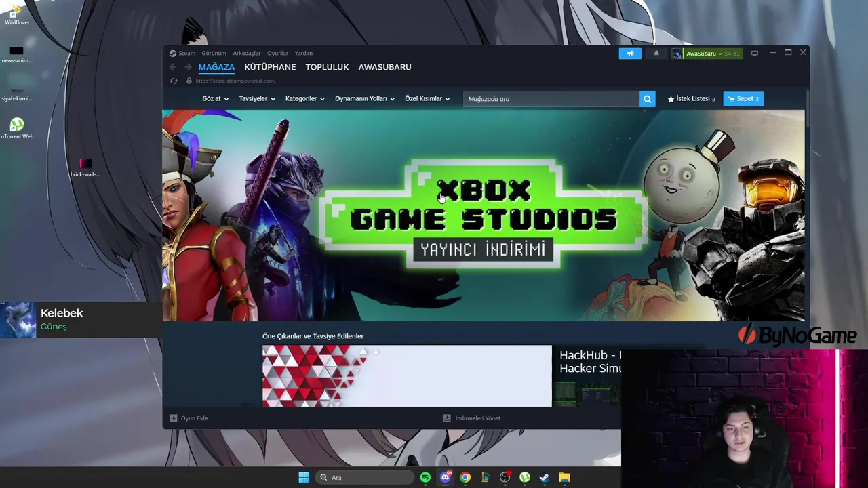The image size is (868, 488).
Task: Click the Öne Çıkanlar ve Tavsiye Edilenler heading
Action: [x=313, y=336]
